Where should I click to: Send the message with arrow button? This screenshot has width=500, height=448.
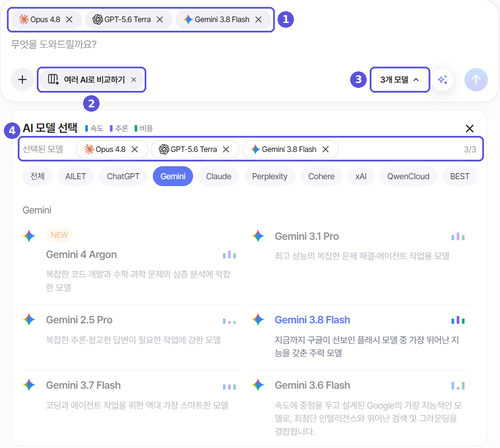coord(476,80)
